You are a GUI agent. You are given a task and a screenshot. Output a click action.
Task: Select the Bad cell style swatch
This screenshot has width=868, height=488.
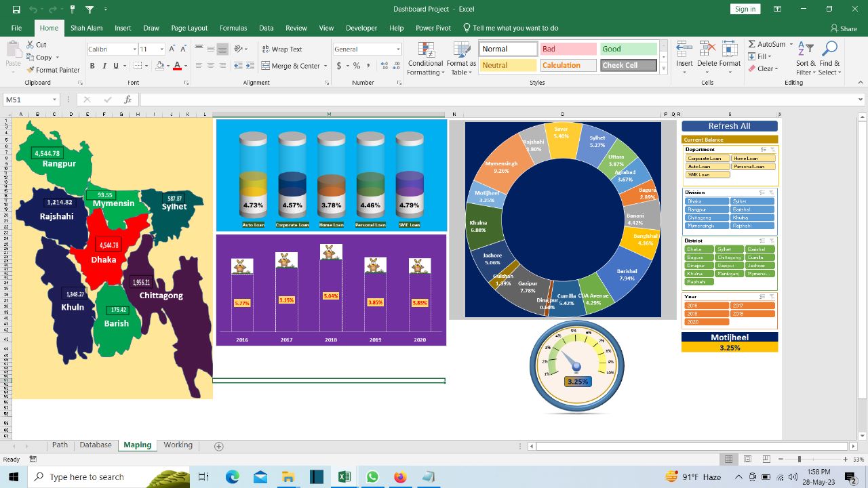tap(568, 49)
